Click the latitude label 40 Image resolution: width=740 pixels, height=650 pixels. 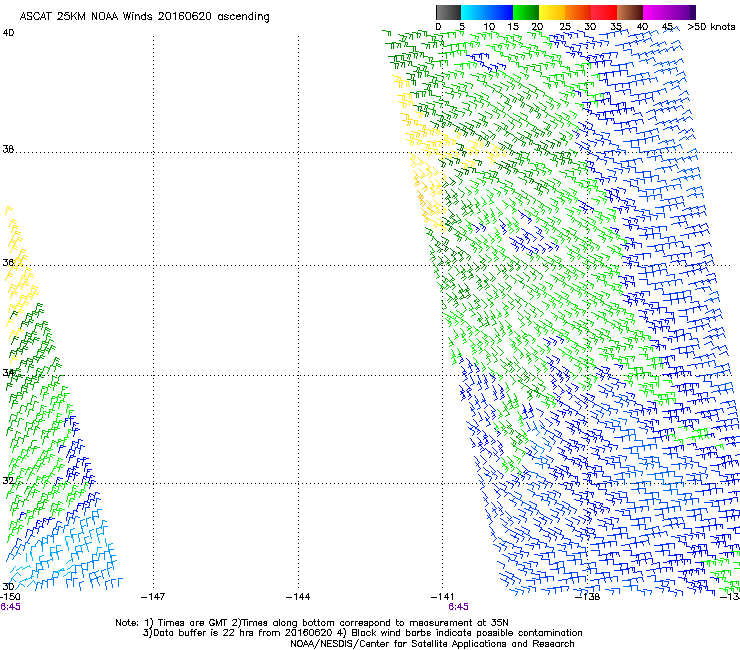(8, 33)
